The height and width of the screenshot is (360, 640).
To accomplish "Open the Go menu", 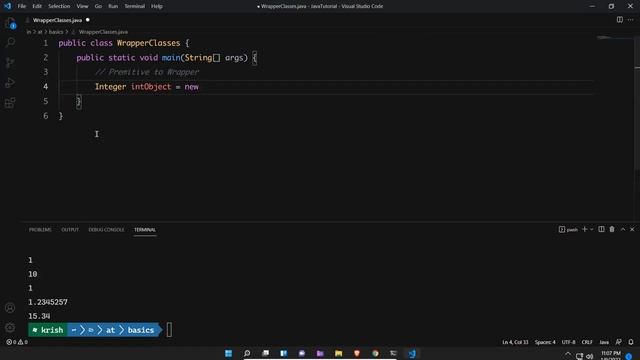I will (x=98, y=6).
